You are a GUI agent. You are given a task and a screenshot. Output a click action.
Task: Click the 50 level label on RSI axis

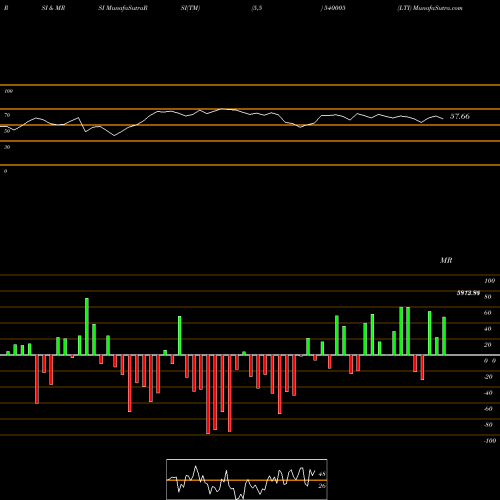[x=7, y=131]
